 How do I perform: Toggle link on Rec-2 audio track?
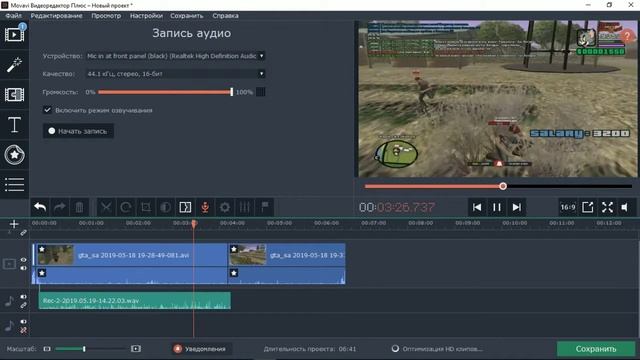[x=23, y=305]
